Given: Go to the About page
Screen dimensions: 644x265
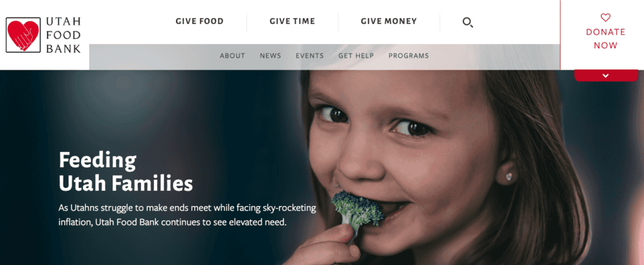Looking at the screenshot, I should tap(233, 56).
